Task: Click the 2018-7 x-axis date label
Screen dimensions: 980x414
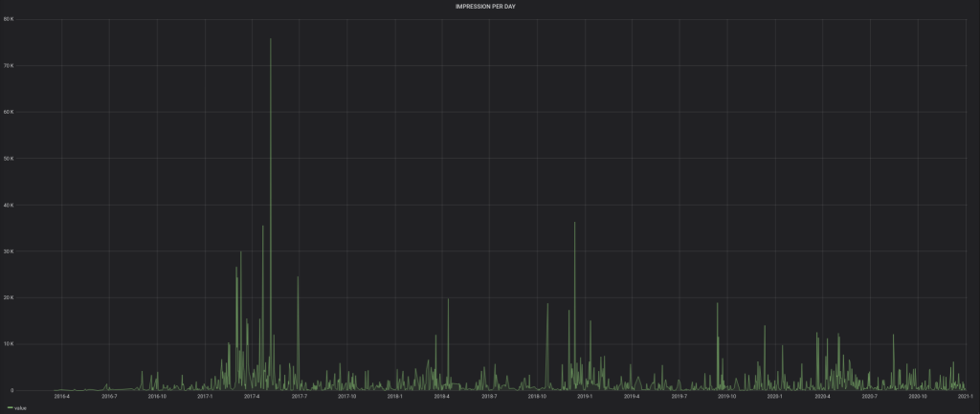Action: (x=489, y=396)
